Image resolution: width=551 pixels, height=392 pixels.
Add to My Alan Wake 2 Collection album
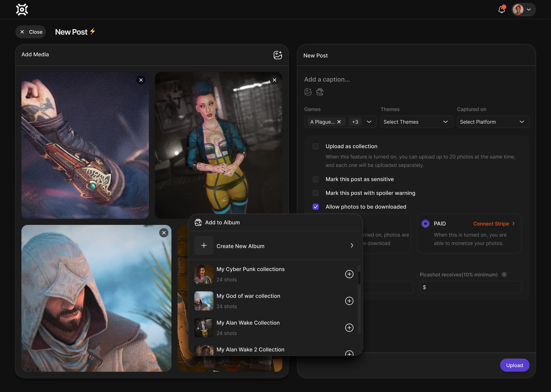(x=349, y=353)
